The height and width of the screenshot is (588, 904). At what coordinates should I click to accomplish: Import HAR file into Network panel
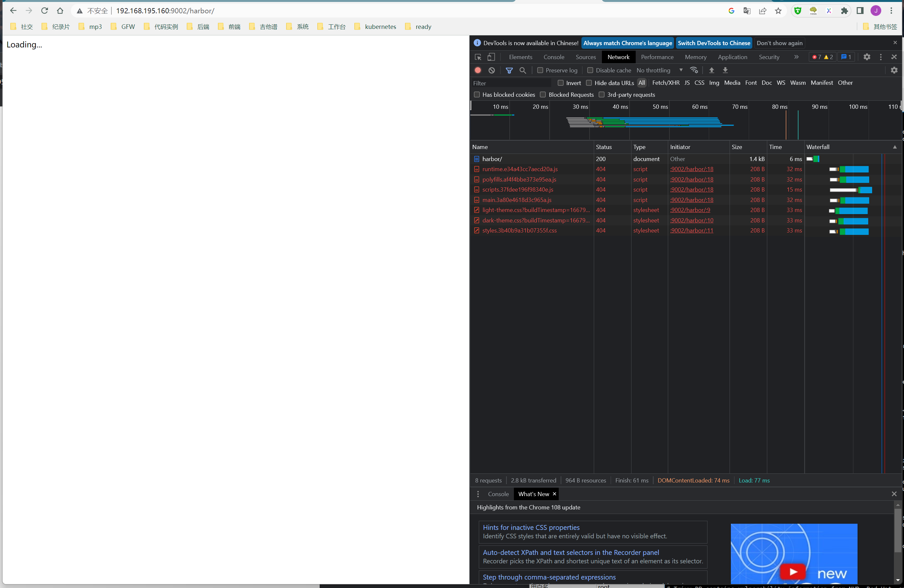(x=711, y=70)
